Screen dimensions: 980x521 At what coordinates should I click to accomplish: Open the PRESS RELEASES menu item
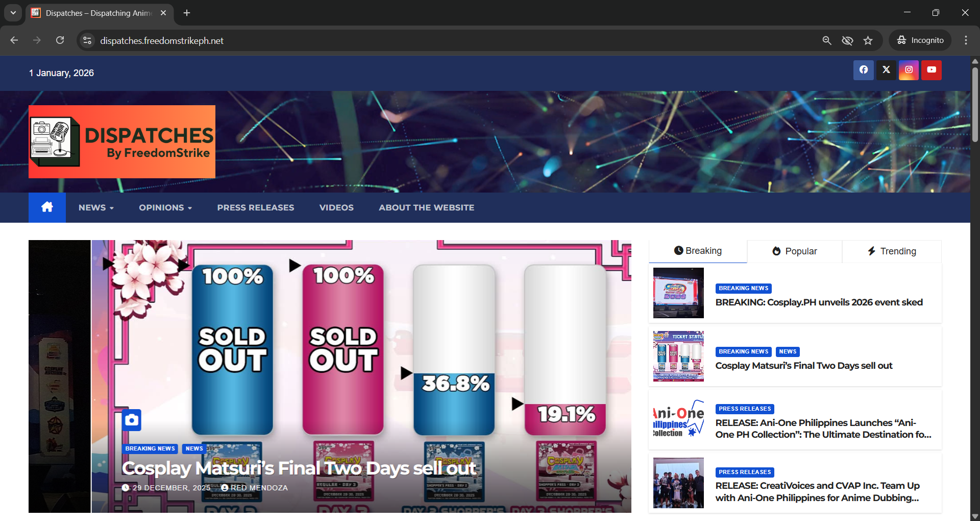pos(256,207)
